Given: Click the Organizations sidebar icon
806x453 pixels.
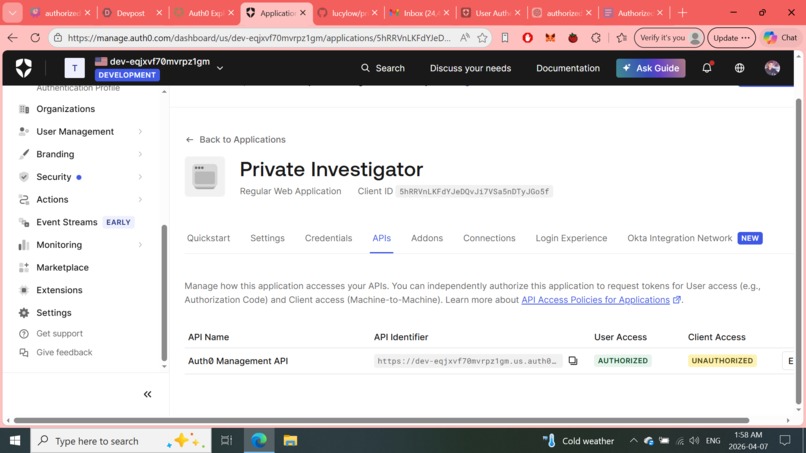Looking at the screenshot, I should click(x=24, y=109).
